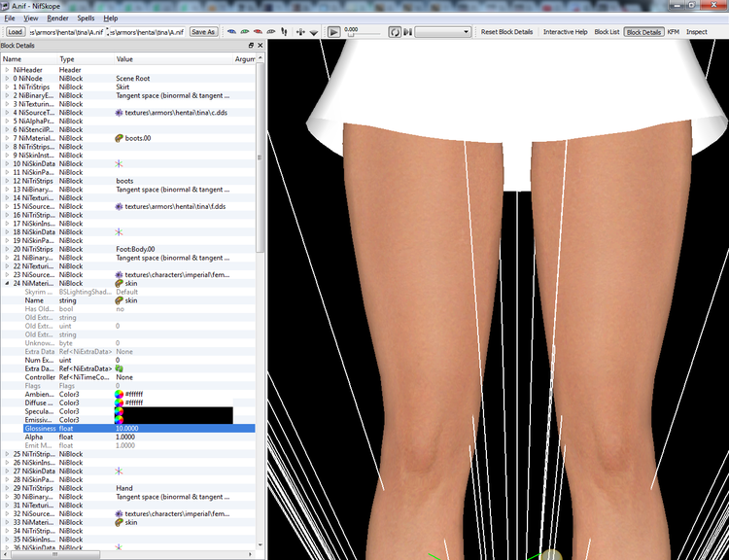Open the File menu

click(10, 18)
